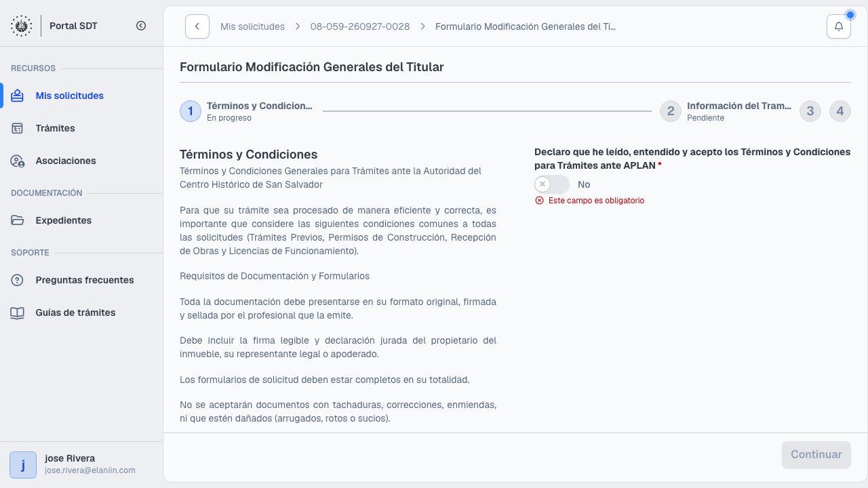
Task: Click the jose Rivera avatar
Action: coord(23,465)
